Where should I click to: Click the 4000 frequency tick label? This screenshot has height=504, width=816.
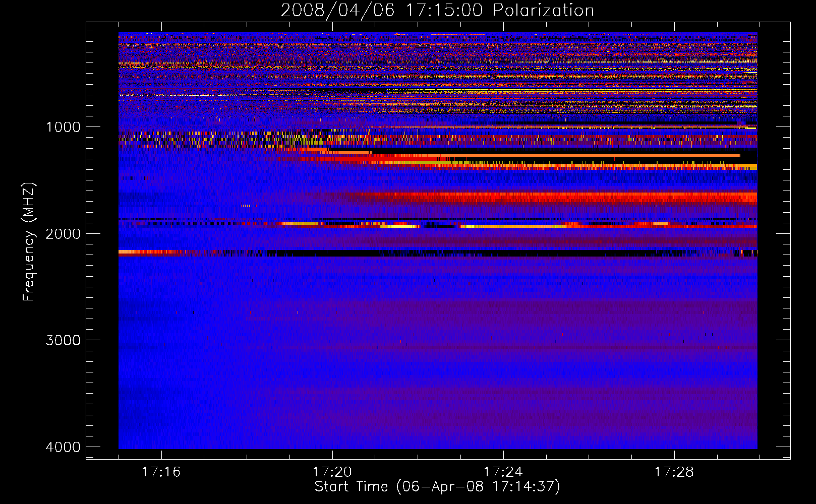pos(63,447)
